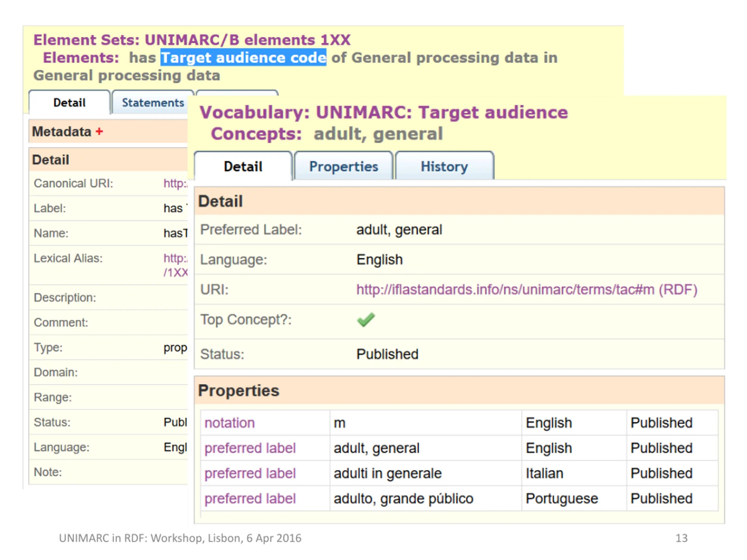Switch to the Statements tab
747x560 pixels.
point(153,102)
